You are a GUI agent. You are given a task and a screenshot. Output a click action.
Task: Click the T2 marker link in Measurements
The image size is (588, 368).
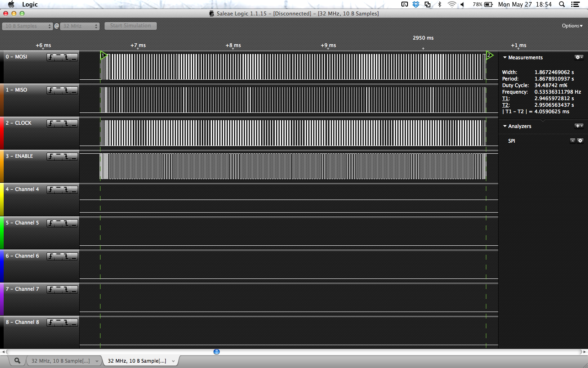click(x=506, y=105)
